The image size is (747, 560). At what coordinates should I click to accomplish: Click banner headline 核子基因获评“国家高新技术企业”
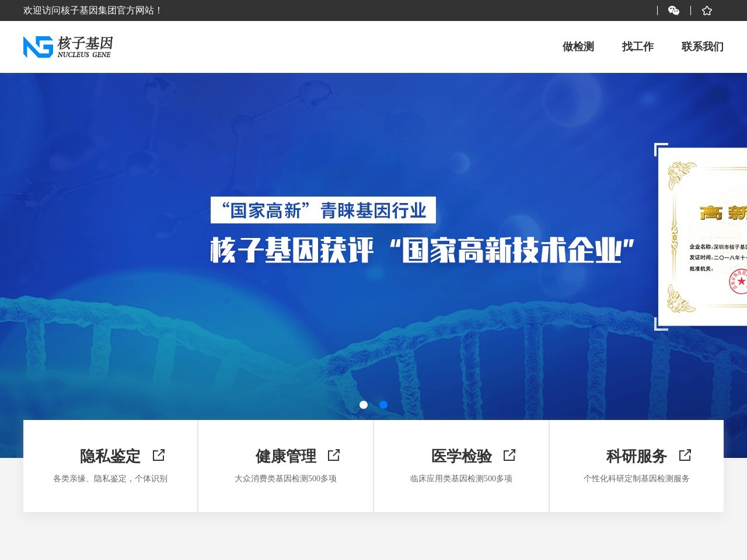click(423, 250)
